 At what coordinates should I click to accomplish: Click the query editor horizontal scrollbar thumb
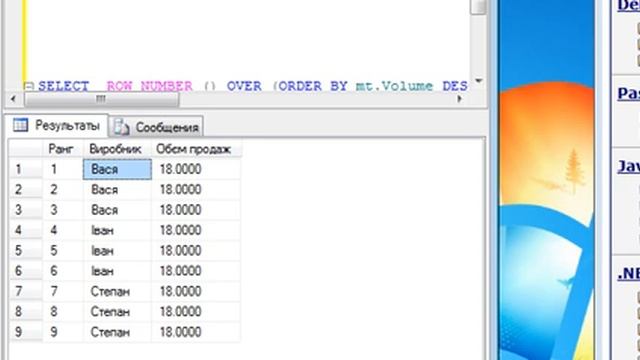[x=101, y=99]
